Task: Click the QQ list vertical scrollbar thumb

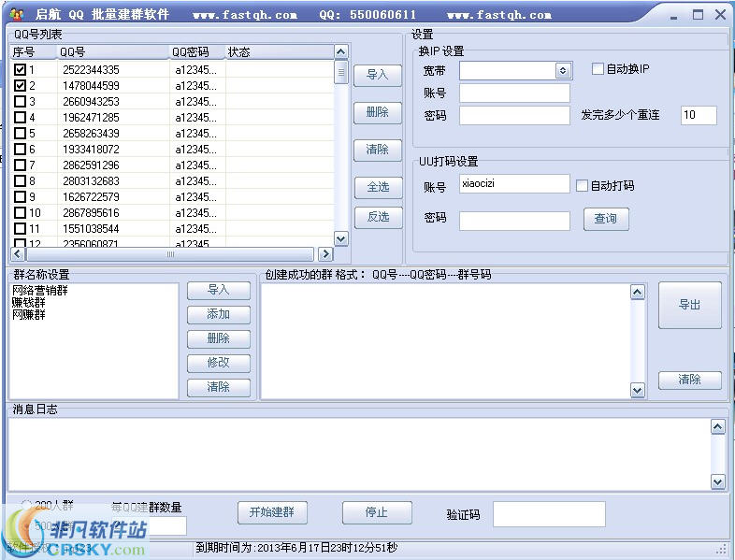Action: 340,72
